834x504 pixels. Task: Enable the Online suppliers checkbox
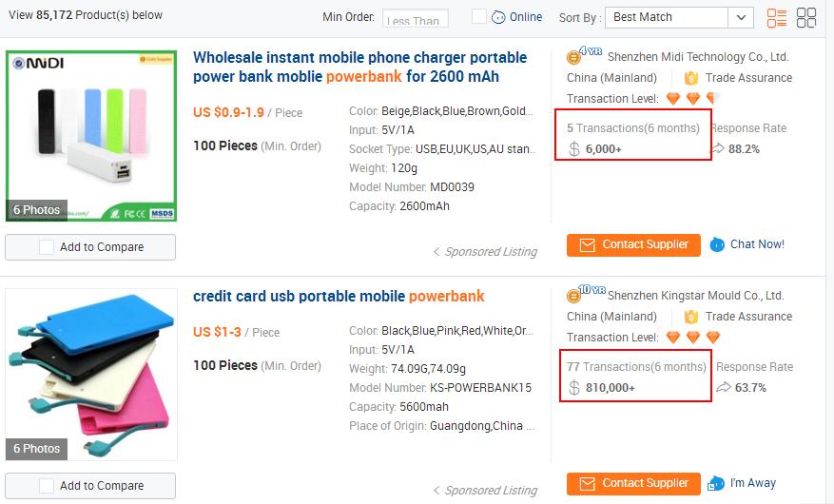point(479,17)
